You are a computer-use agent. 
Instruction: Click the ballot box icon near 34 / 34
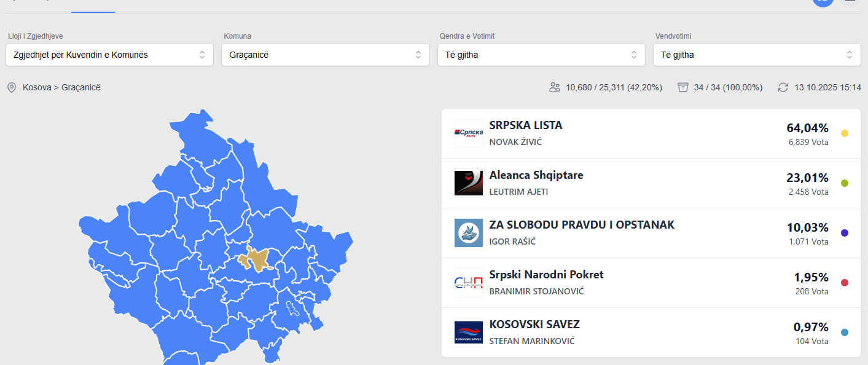pyautogui.click(x=683, y=87)
